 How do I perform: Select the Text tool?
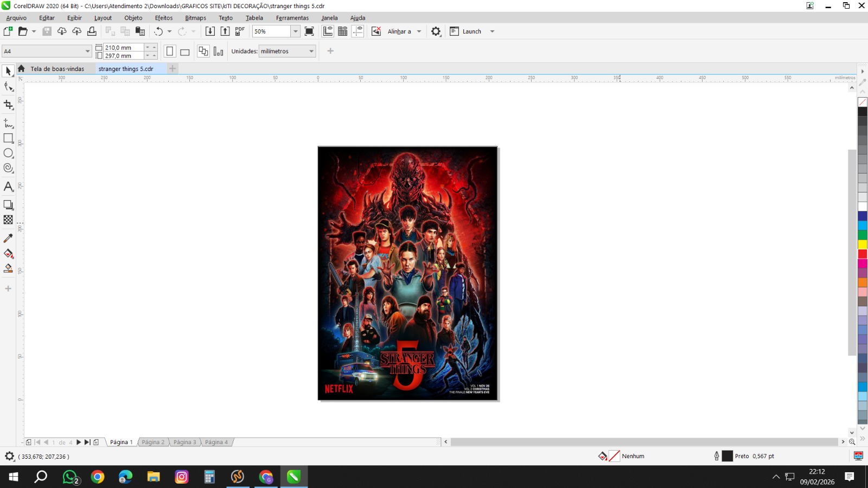point(8,187)
